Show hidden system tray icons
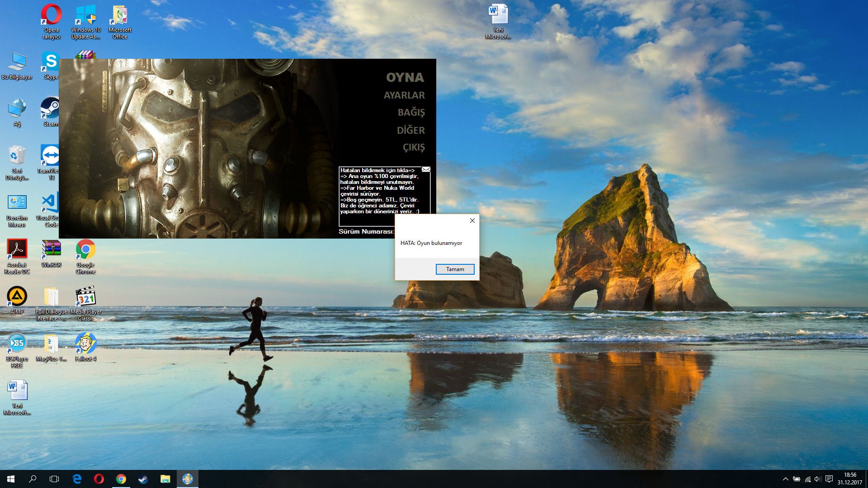 tap(785, 479)
